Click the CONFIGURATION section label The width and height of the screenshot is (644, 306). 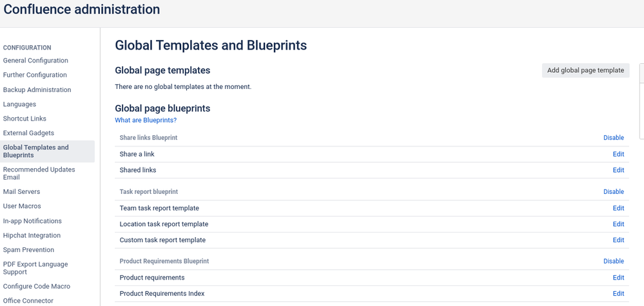pyautogui.click(x=27, y=48)
